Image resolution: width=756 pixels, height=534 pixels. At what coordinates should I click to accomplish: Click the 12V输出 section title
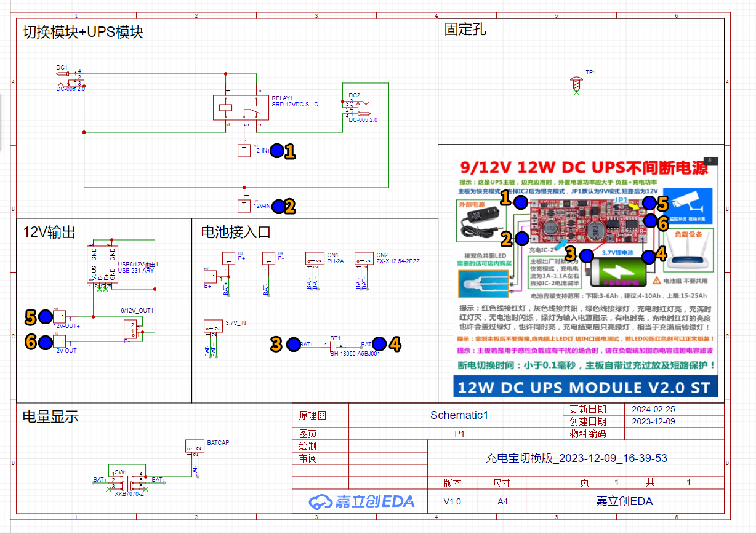pos(49,231)
